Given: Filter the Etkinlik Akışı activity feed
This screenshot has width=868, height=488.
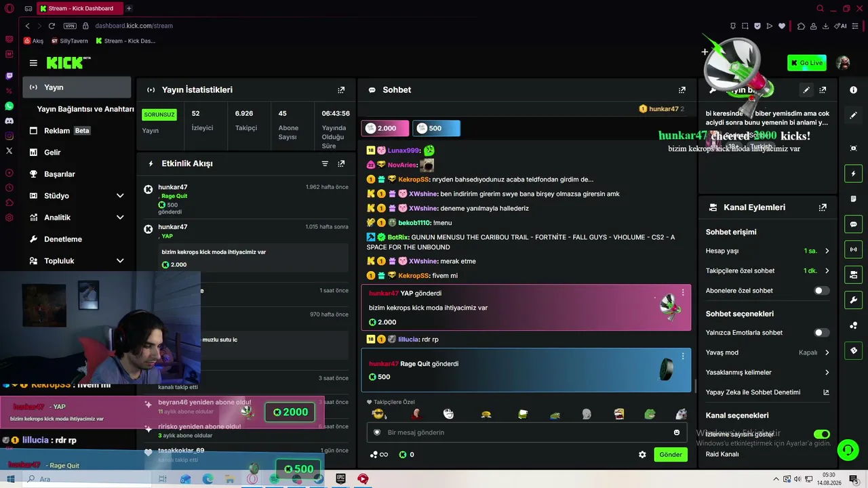Looking at the screenshot, I should click(325, 163).
